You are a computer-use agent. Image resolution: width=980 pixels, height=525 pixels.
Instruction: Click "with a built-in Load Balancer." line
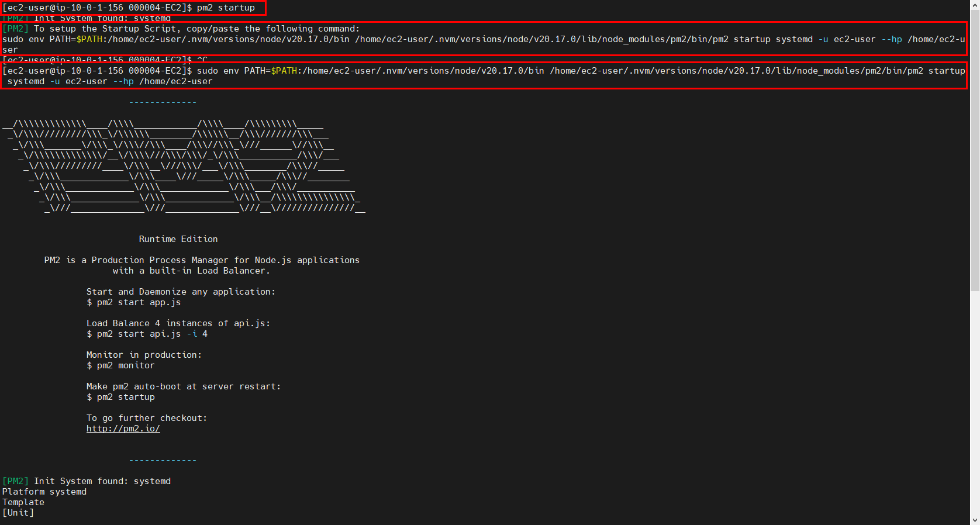[x=191, y=271]
